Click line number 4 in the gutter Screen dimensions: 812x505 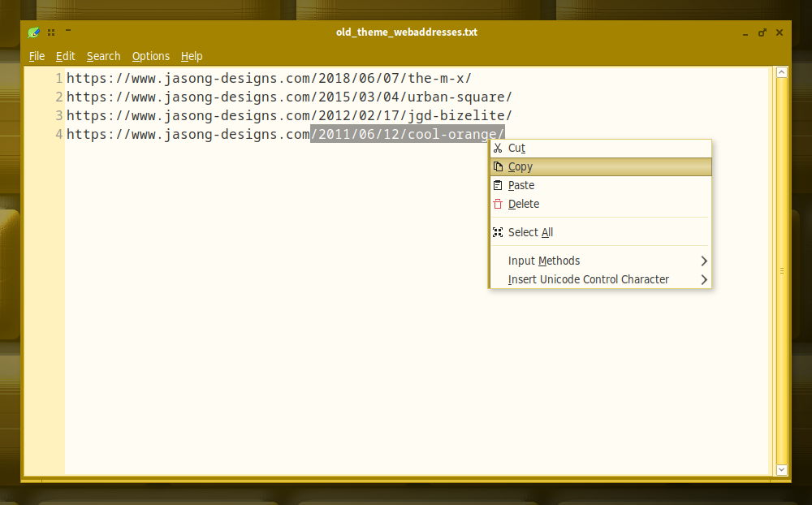(x=59, y=134)
